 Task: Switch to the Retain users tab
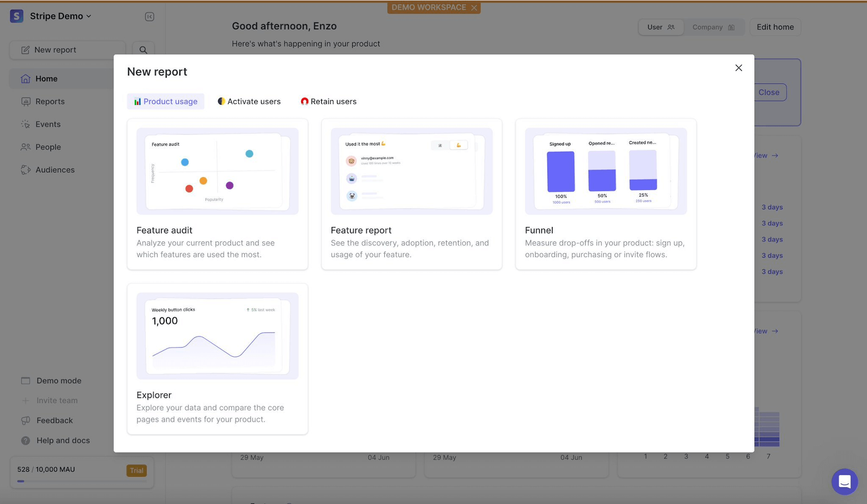(x=328, y=101)
